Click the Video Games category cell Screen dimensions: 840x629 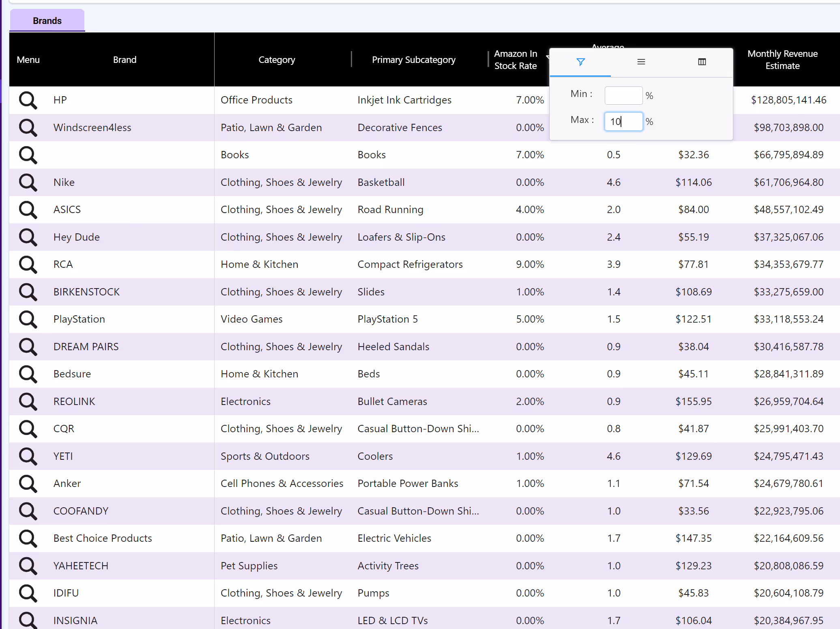point(251,319)
